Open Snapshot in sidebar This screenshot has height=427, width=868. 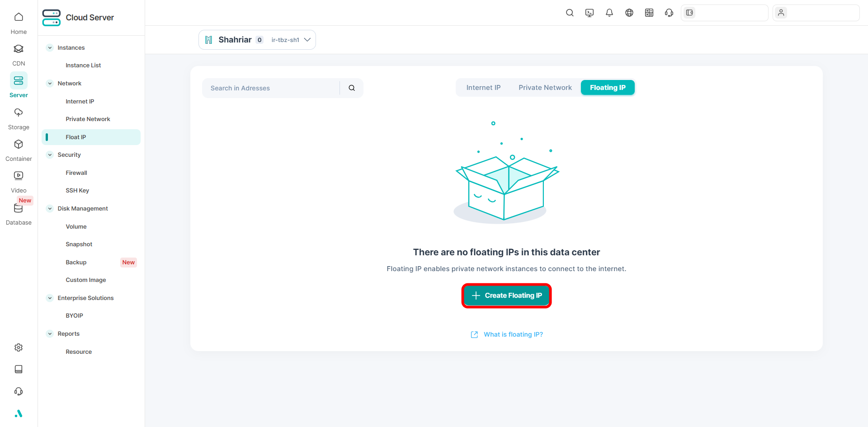click(x=79, y=244)
